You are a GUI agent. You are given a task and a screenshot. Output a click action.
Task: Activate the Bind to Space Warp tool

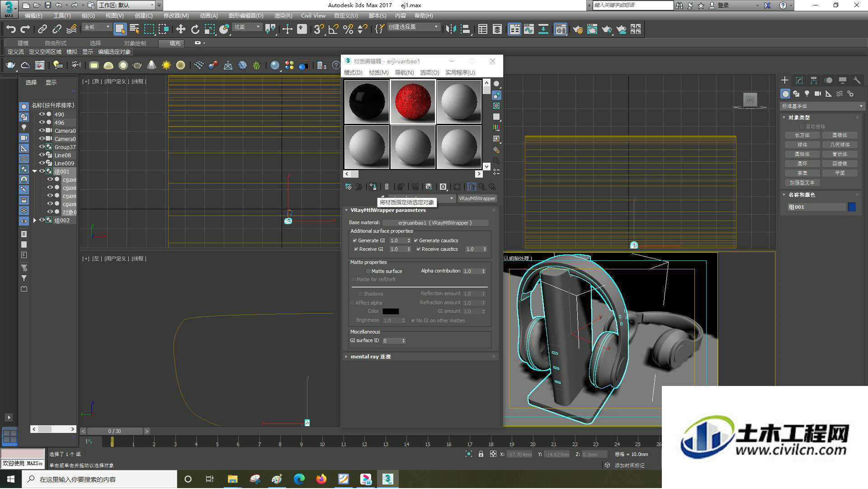tap(71, 29)
